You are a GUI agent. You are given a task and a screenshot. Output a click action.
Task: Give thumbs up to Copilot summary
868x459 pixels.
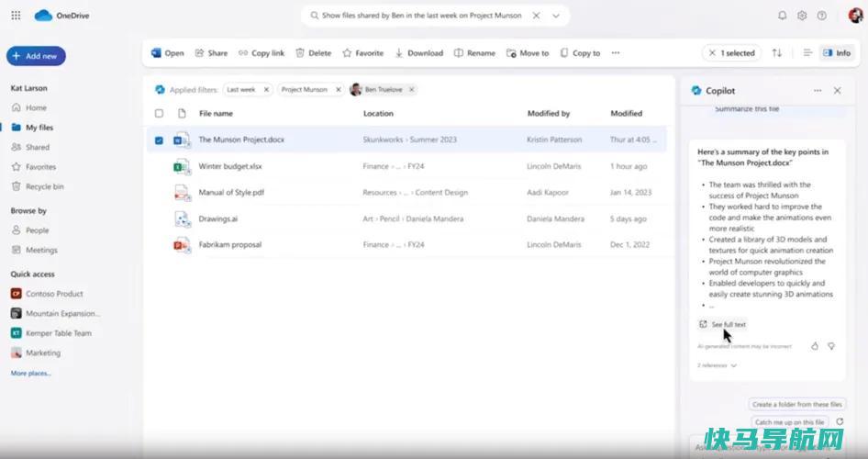coord(815,346)
